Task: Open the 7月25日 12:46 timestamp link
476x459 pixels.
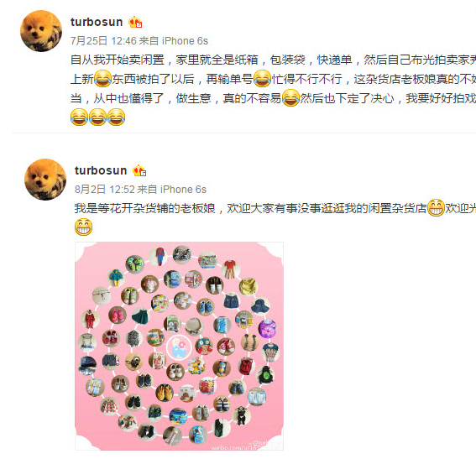Action: click(x=103, y=41)
